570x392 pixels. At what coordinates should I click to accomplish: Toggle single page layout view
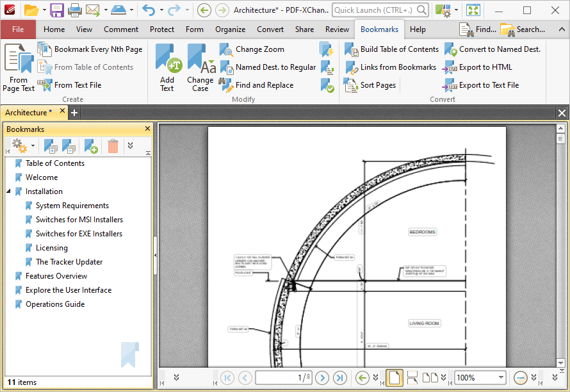tap(395, 377)
